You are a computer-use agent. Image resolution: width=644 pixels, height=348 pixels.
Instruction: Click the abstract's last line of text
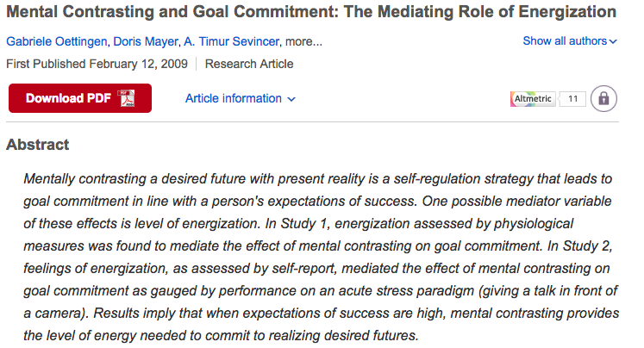(x=221, y=335)
